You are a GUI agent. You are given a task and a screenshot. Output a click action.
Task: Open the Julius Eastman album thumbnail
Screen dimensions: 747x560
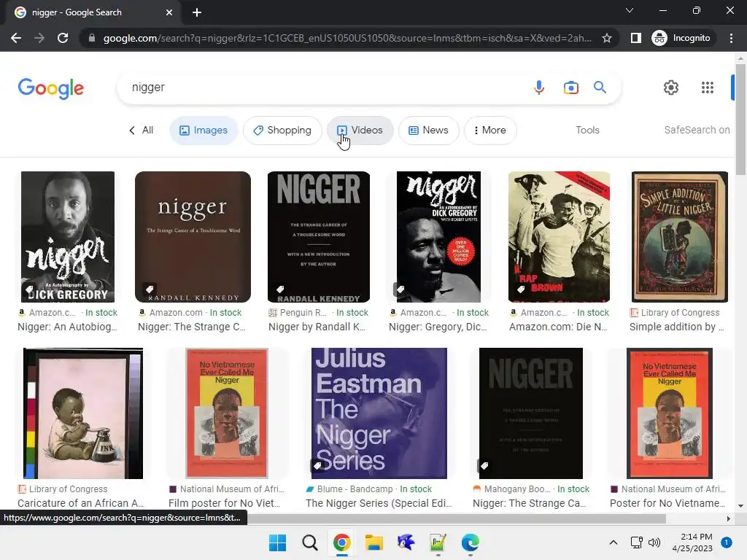379,413
